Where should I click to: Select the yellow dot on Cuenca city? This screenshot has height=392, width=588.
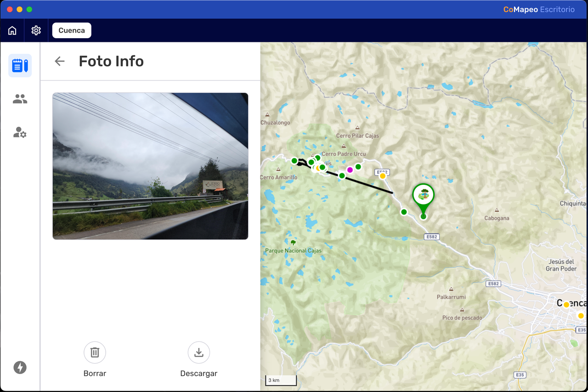[x=566, y=305]
